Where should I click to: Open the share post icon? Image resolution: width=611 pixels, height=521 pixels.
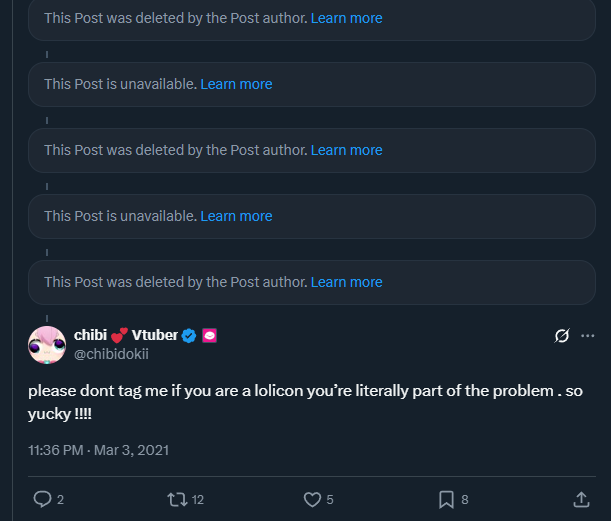click(581, 499)
